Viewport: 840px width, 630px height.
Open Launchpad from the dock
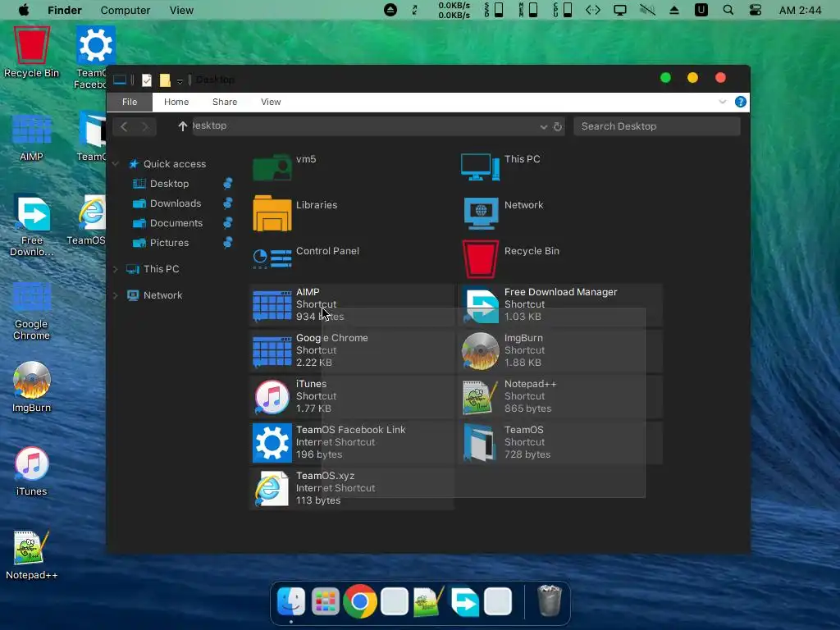point(325,601)
